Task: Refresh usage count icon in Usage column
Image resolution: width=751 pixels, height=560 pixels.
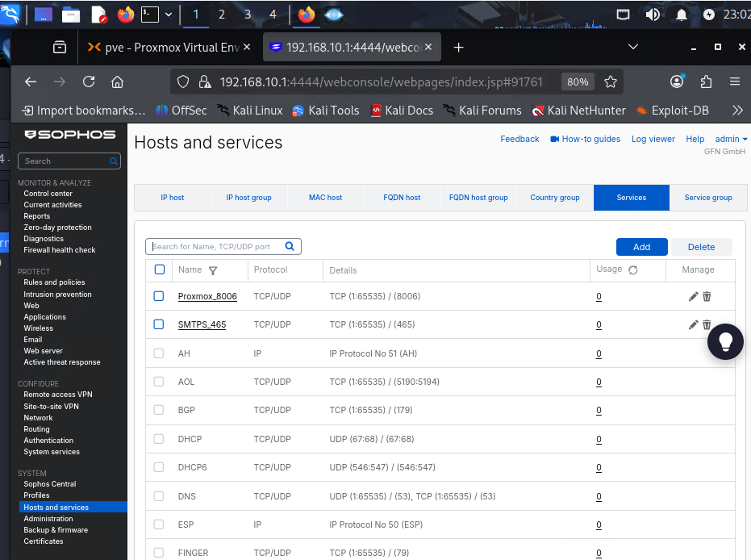Action: tap(633, 270)
